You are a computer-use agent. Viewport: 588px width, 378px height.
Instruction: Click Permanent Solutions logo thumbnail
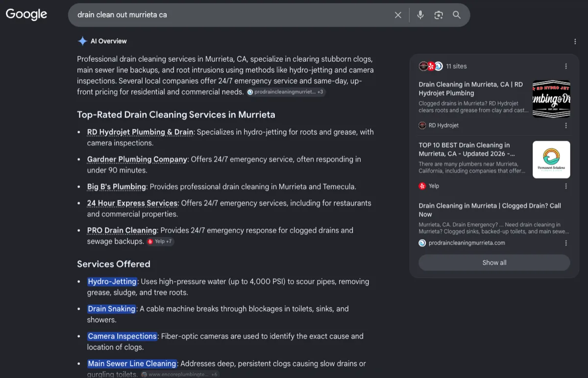click(551, 160)
